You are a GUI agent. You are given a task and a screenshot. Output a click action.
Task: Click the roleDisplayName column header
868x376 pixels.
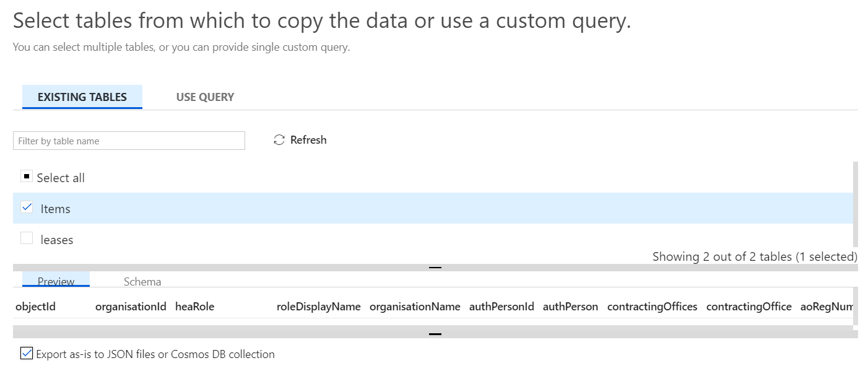tap(318, 307)
